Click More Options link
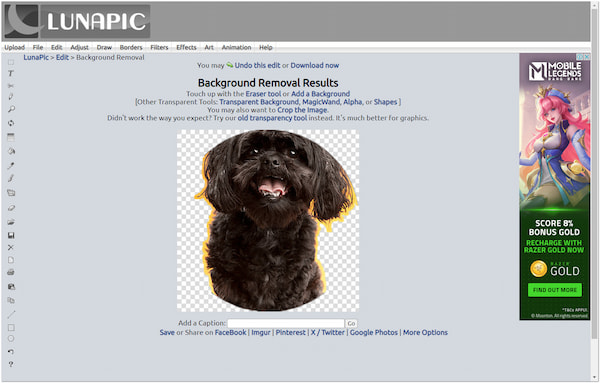The width and height of the screenshot is (600, 383). [425, 332]
